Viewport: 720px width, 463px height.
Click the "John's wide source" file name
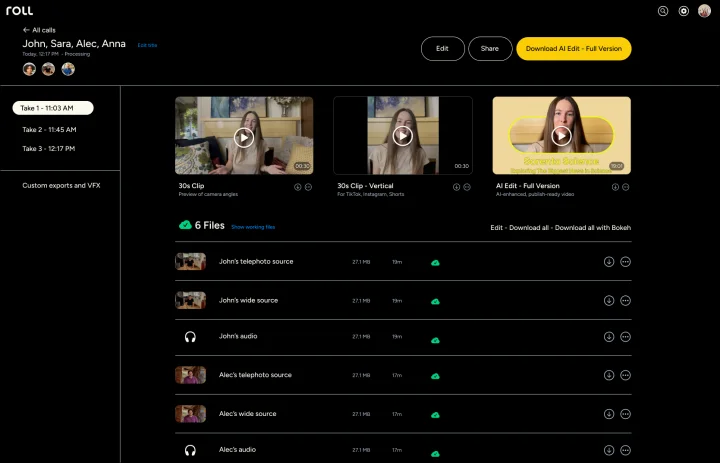pyautogui.click(x=248, y=300)
